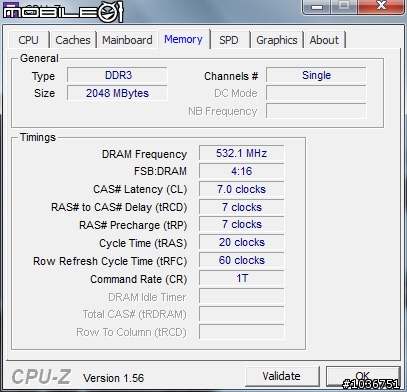The image size is (407, 392).
Task: Click the CAS# Latency (CL) label
Action: (140, 189)
